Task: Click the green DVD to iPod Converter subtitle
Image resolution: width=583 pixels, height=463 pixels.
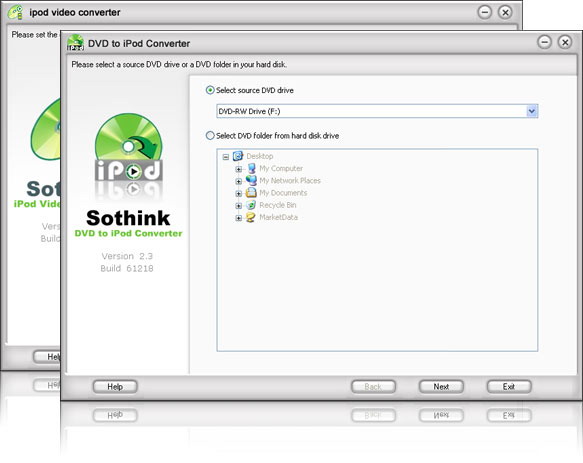Action: 128,234
